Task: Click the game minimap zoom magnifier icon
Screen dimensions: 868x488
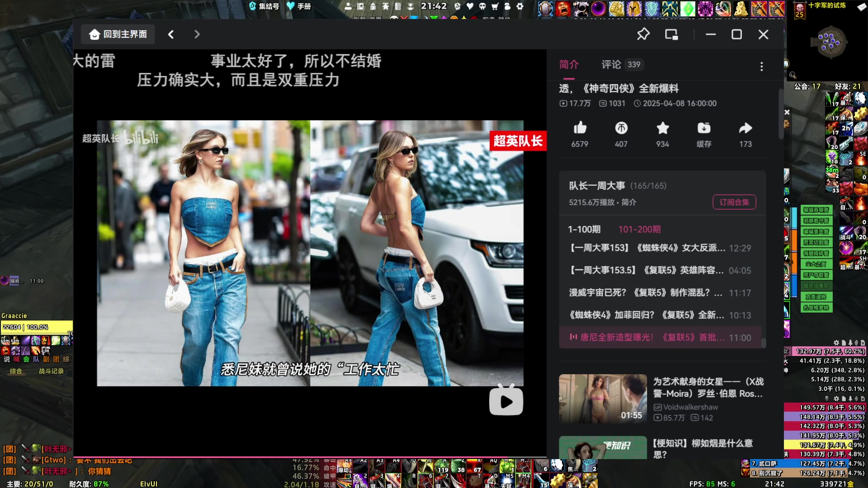Action: (793, 75)
